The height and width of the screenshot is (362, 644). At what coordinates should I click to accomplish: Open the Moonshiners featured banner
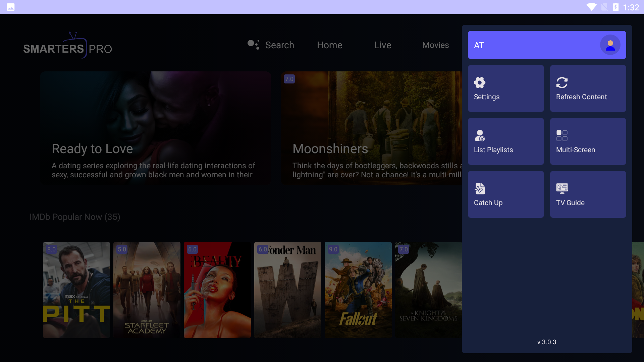point(371,128)
